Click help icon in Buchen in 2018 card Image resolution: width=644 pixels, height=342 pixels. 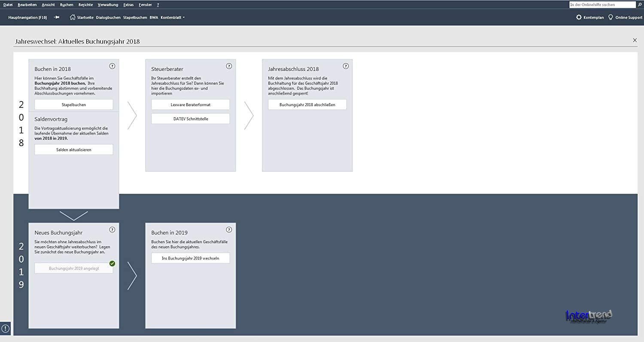(112, 66)
